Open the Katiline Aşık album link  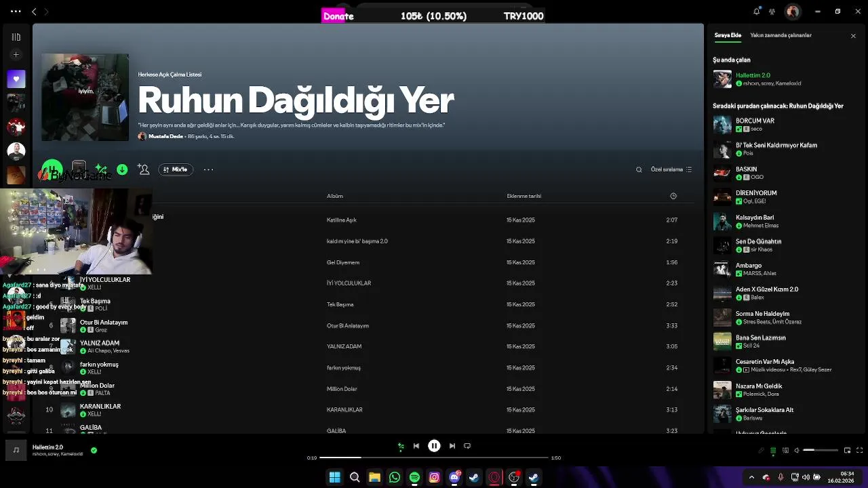coord(341,220)
